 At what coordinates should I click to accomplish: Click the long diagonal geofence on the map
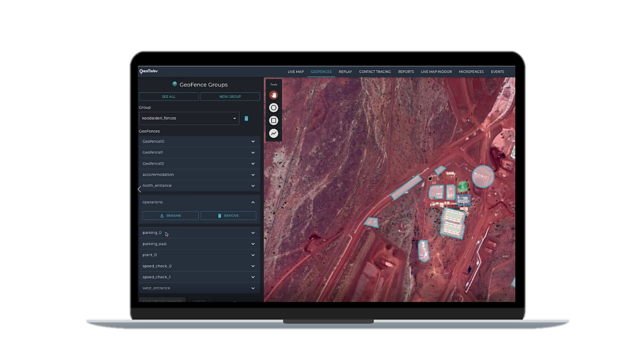(406, 187)
